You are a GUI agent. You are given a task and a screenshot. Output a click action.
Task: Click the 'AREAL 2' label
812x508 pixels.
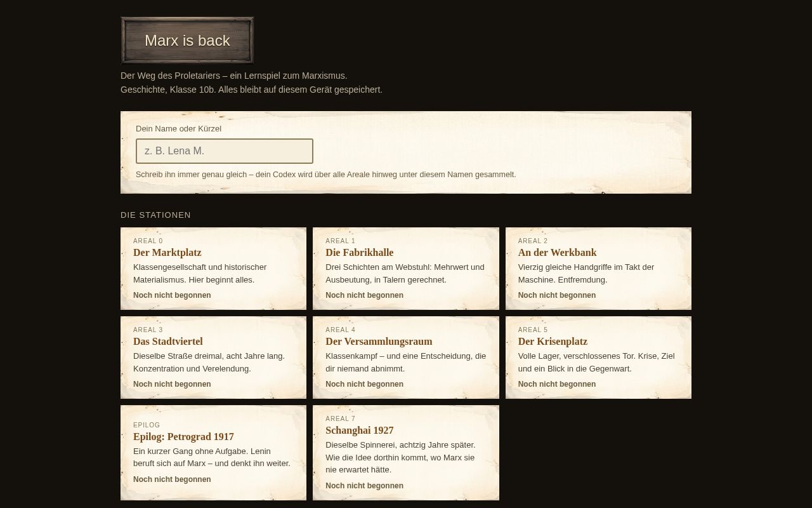(533, 241)
